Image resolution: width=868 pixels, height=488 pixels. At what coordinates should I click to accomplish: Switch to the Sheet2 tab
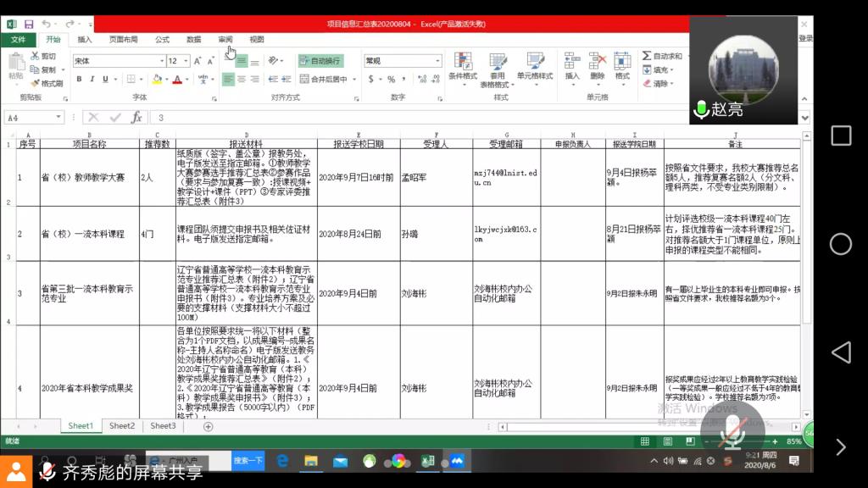pyautogui.click(x=122, y=425)
